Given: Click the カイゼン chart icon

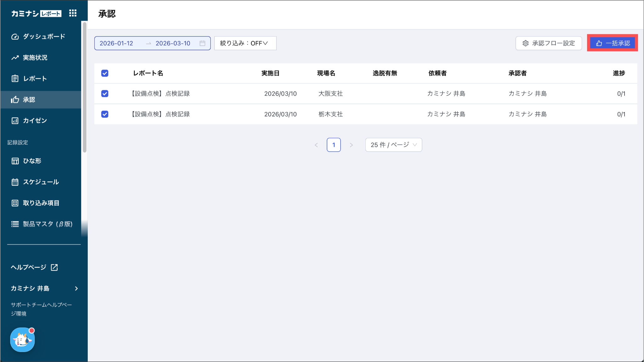Looking at the screenshot, I should tap(15, 120).
